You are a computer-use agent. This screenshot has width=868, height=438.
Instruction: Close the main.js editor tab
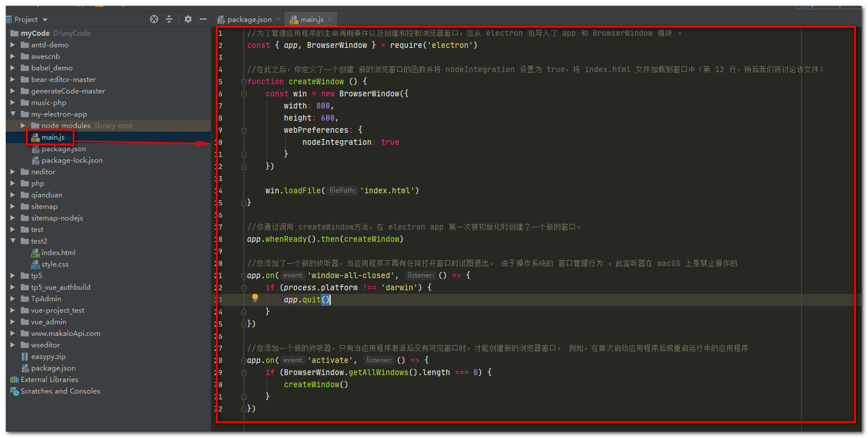coord(330,20)
